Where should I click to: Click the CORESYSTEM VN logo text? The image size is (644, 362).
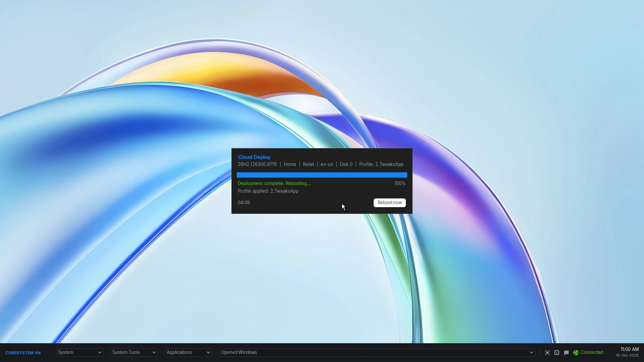click(23, 353)
